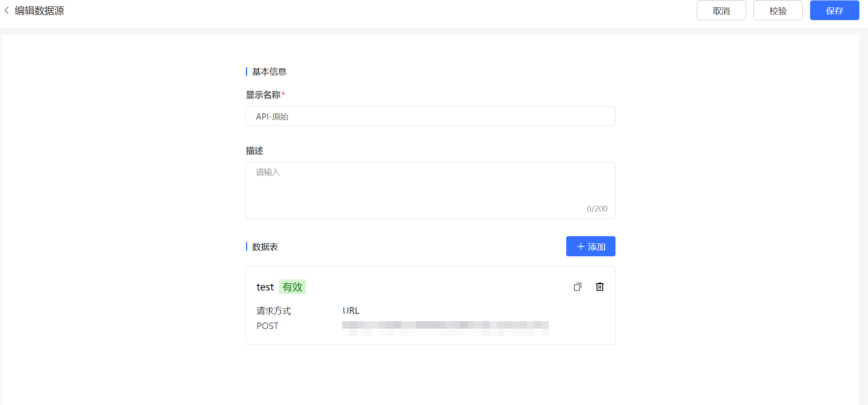Delete the test data table

(x=600, y=287)
